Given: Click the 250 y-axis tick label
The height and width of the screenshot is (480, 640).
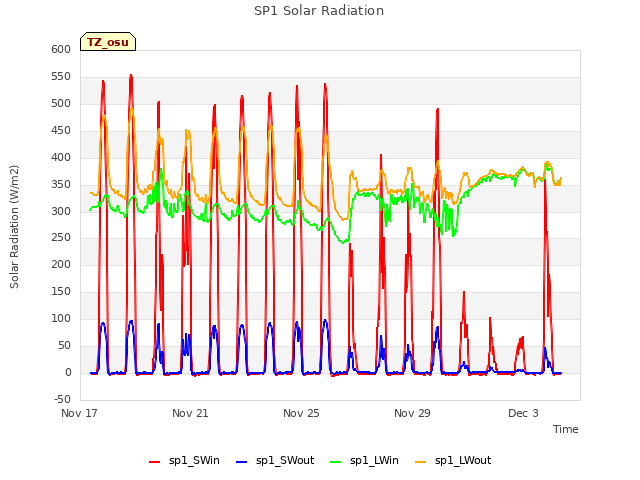Looking at the screenshot, I should click(61, 237).
